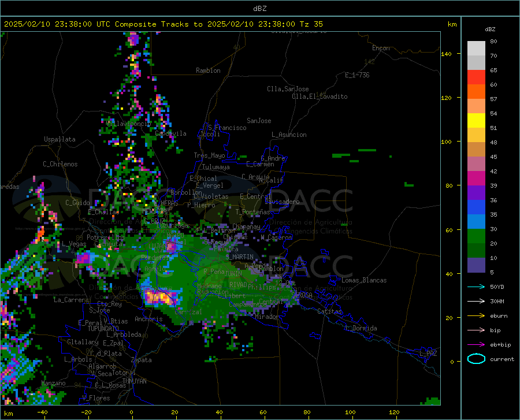The image size is (520, 420).
Task: Click the 'SanJose' map label
Action: [259, 121]
